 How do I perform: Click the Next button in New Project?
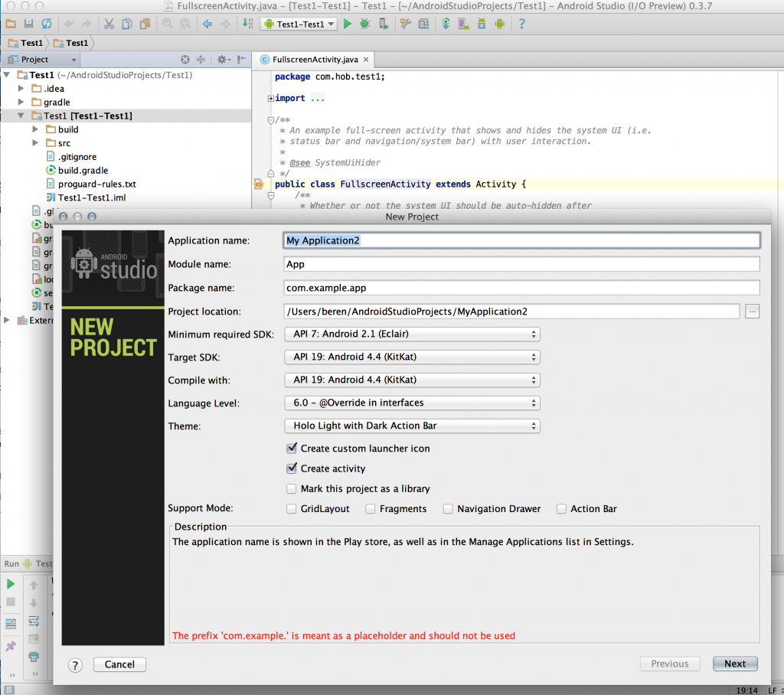click(x=734, y=664)
